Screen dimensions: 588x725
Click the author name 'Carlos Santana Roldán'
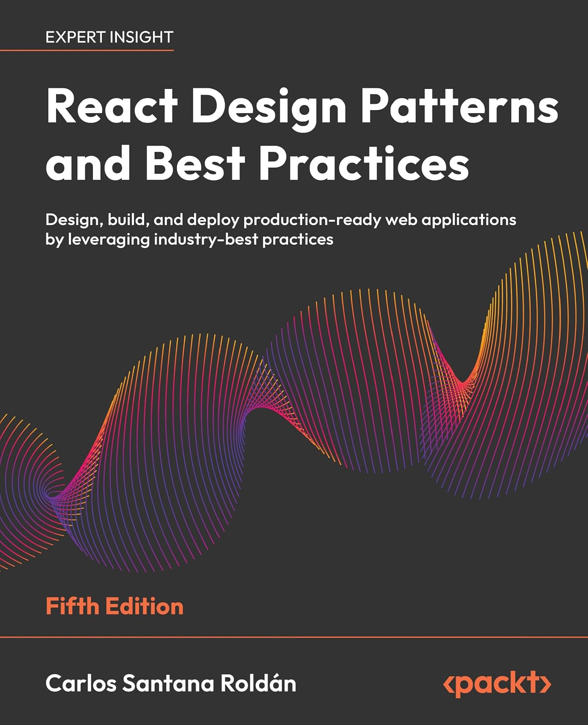[171, 683]
